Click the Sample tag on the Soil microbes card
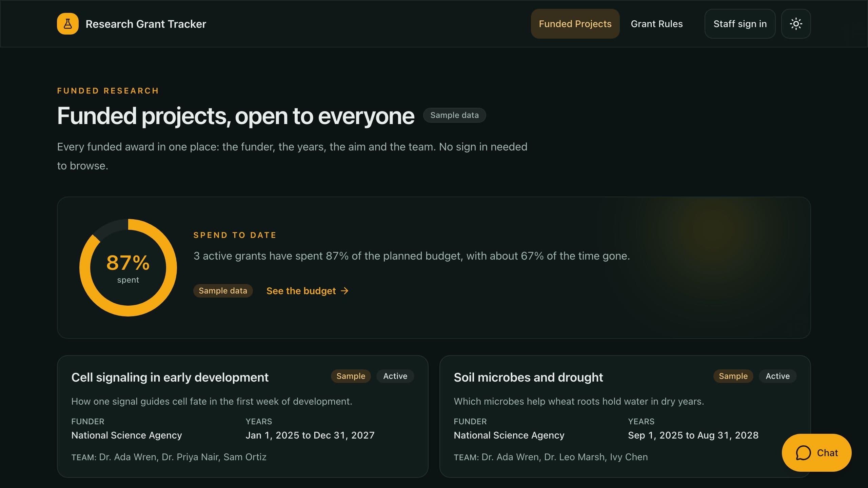Viewport: 868px width, 488px height. [x=733, y=376]
